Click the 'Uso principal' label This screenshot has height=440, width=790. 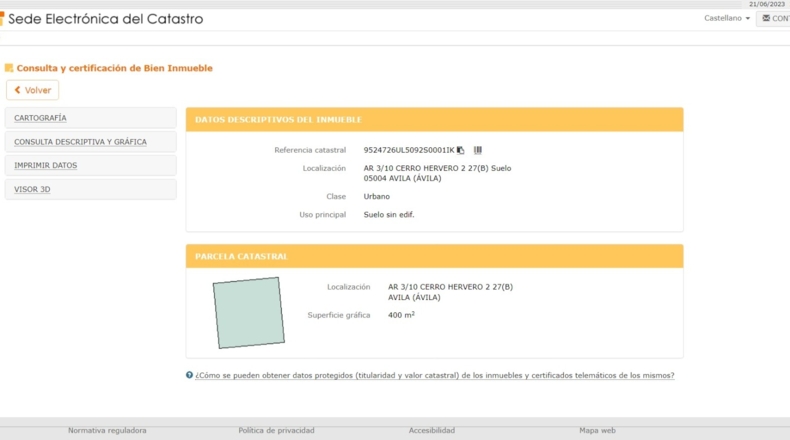323,215
